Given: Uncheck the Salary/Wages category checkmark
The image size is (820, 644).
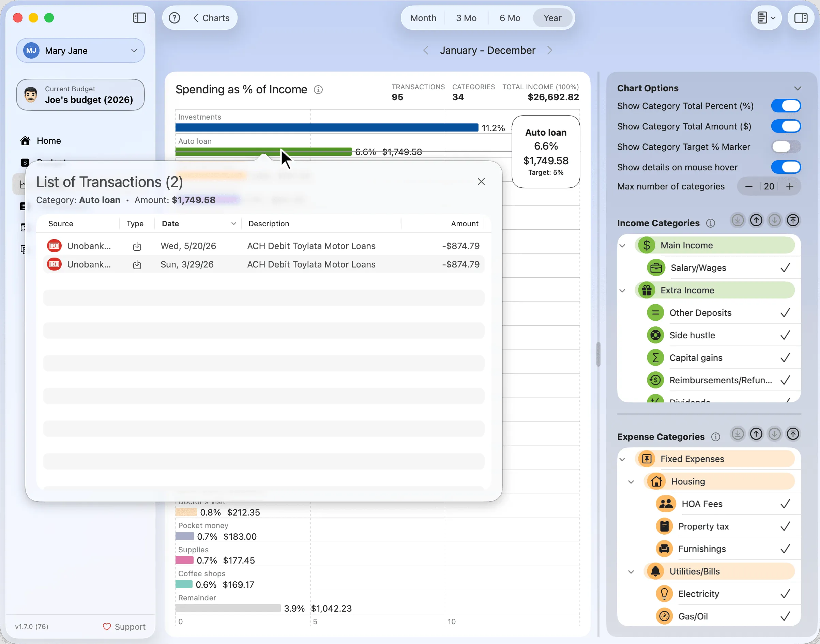Looking at the screenshot, I should [x=785, y=268].
